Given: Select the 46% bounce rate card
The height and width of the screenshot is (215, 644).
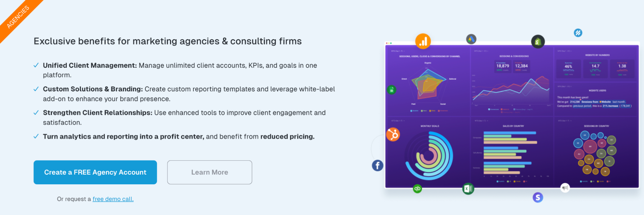Looking at the screenshot, I should [x=568, y=68].
